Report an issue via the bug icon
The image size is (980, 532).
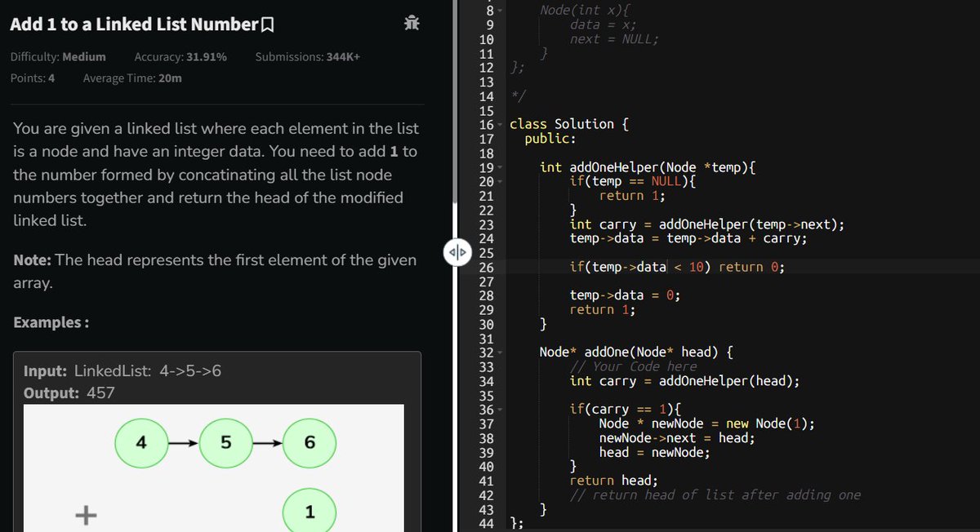(x=412, y=23)
